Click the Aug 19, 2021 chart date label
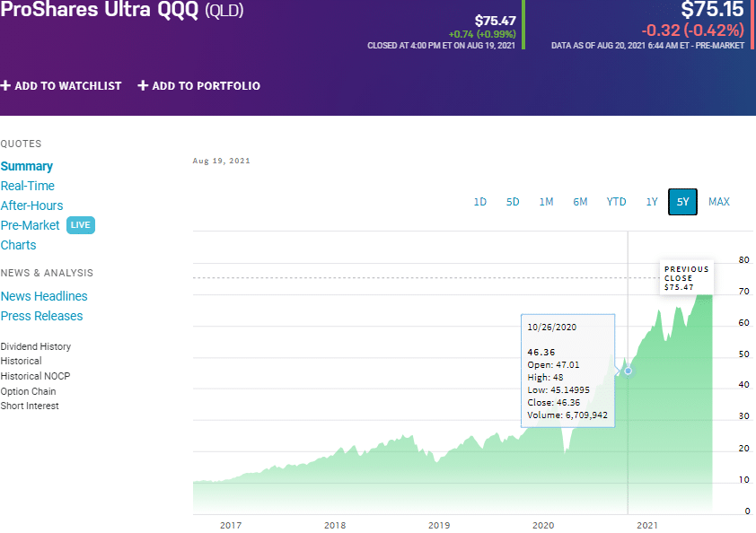The width and height of the screenshot is (756, 533). [221, 161]
